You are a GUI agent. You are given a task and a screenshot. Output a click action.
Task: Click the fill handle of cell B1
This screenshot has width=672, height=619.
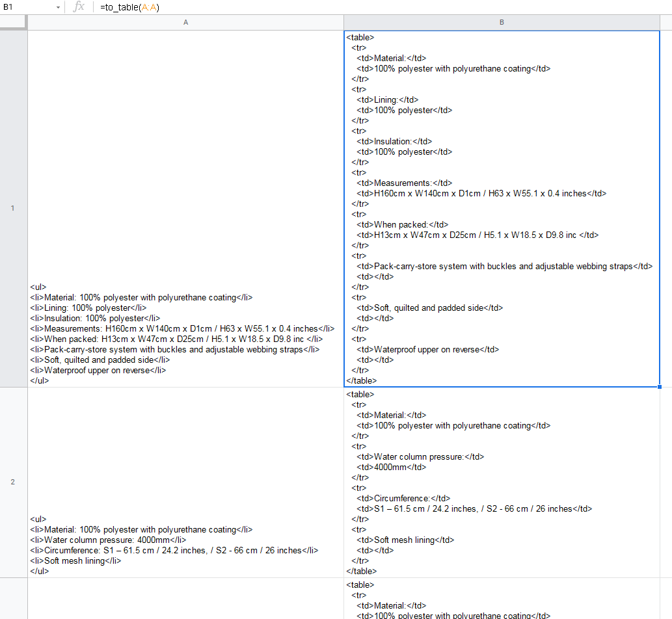[x=660, y=387]
